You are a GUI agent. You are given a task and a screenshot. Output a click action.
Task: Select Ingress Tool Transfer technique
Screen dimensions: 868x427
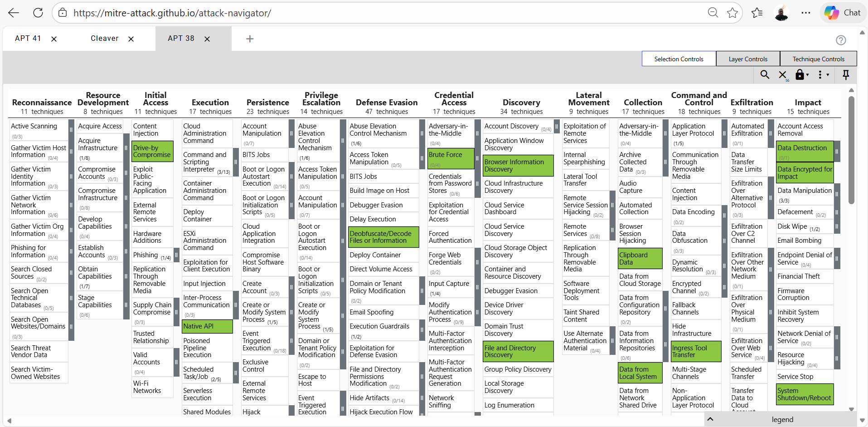pos(696,351)
